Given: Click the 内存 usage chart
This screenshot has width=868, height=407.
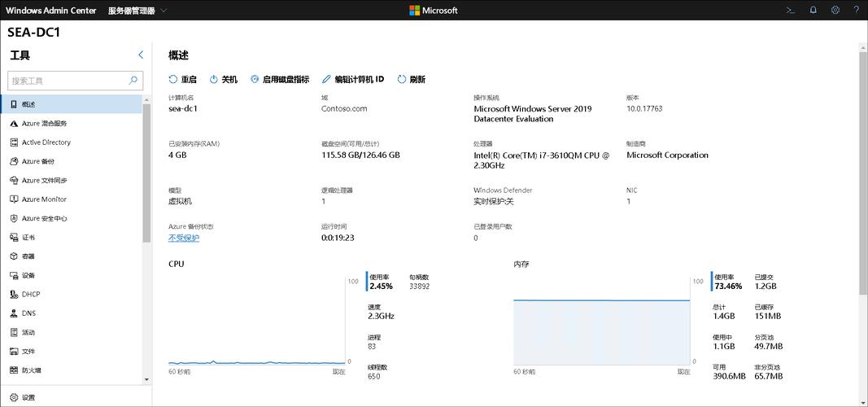Looking at the screenshot, I should tap(602, 320).
